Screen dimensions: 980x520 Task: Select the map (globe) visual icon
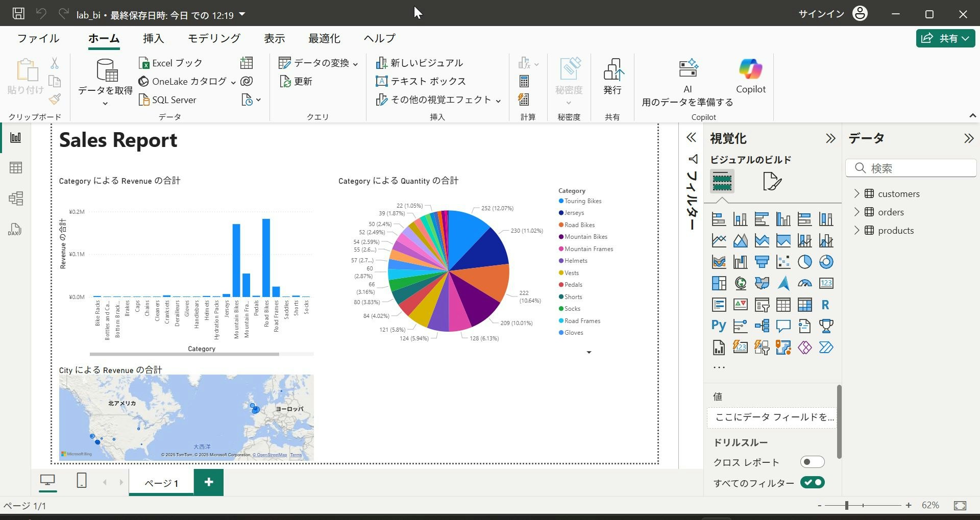pos(740,283)
